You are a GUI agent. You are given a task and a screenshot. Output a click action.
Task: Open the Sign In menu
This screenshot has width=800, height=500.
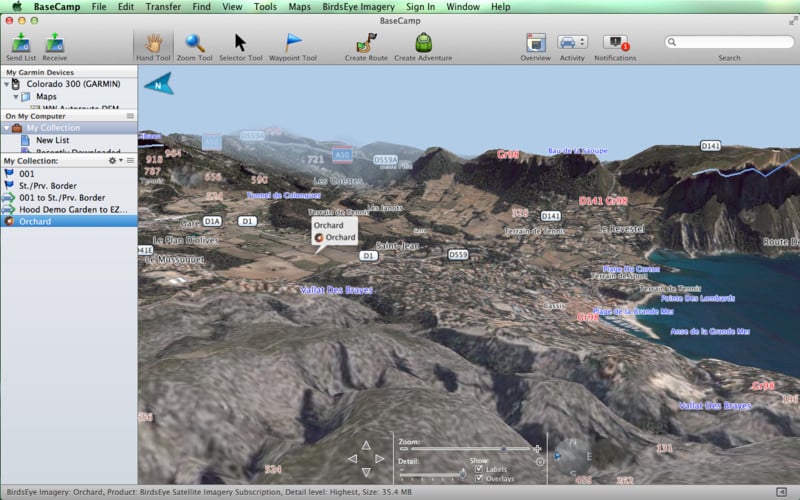click(x=420, y=7)
